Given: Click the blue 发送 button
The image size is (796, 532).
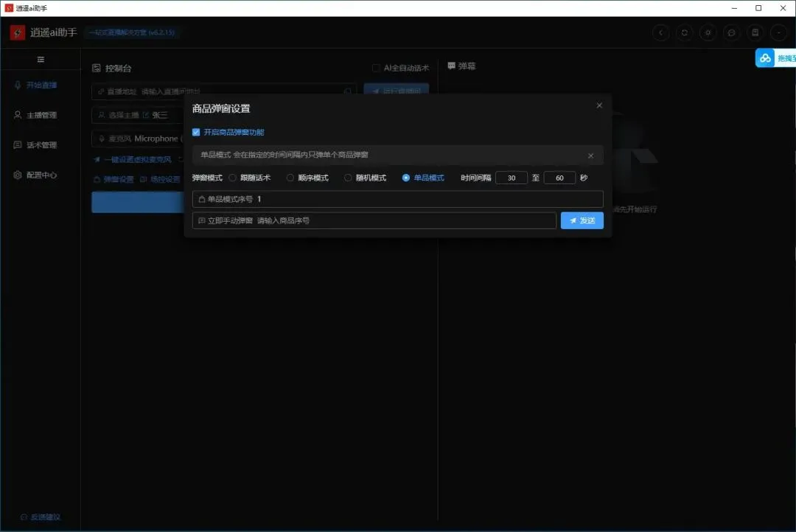Looking at the screenshot, I should [582, 220].
